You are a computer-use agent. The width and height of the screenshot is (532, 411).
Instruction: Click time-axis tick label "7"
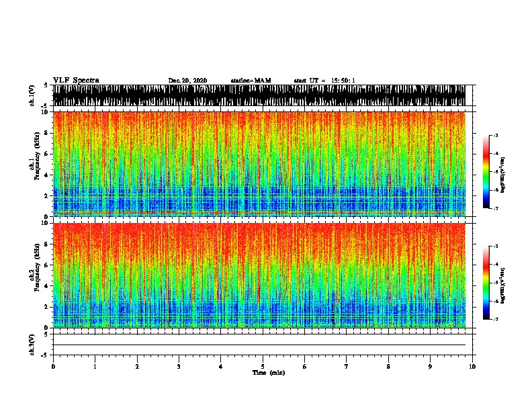347,367
